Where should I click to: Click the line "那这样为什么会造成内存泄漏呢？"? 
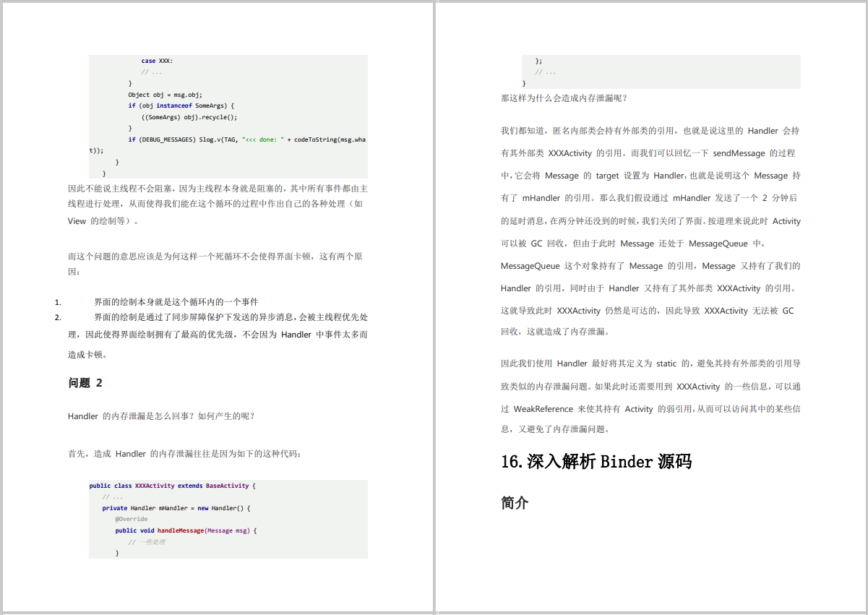(x=564, y=98)
